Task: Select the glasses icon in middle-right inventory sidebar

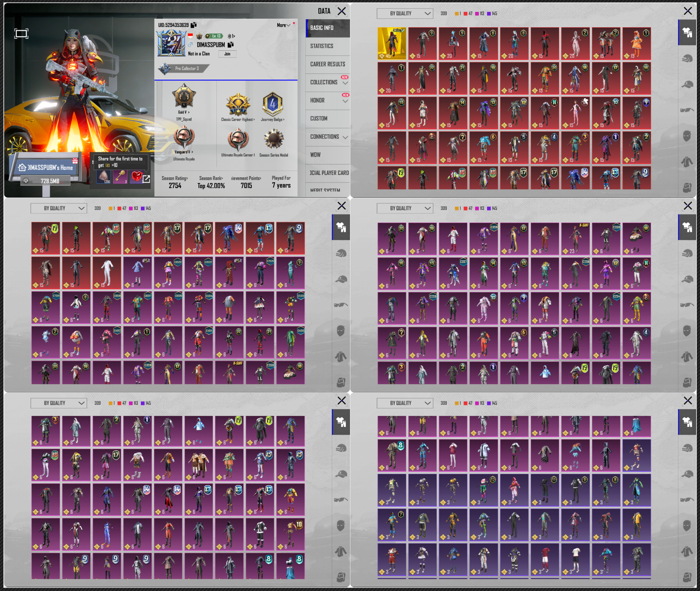Action: coord(687,305)
